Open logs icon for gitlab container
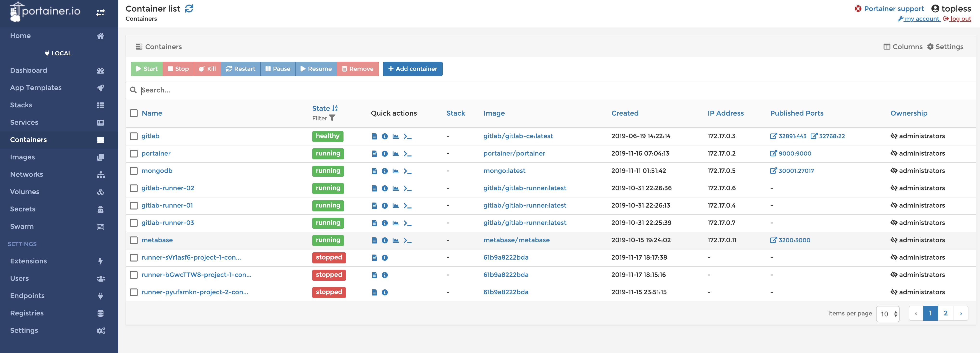This screenshot has height=353, width=980. pyautogui.click(x=374, y=136)
